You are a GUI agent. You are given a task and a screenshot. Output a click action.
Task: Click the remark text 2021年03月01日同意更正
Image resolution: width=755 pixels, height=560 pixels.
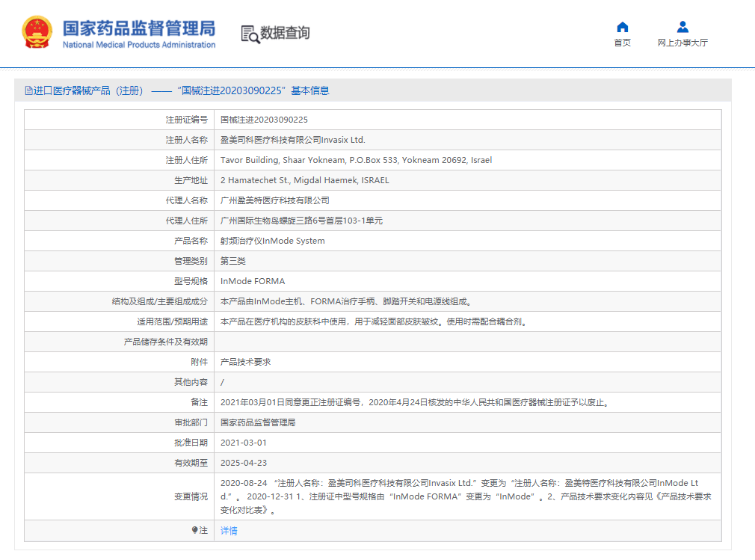click(x=416, y=402)
